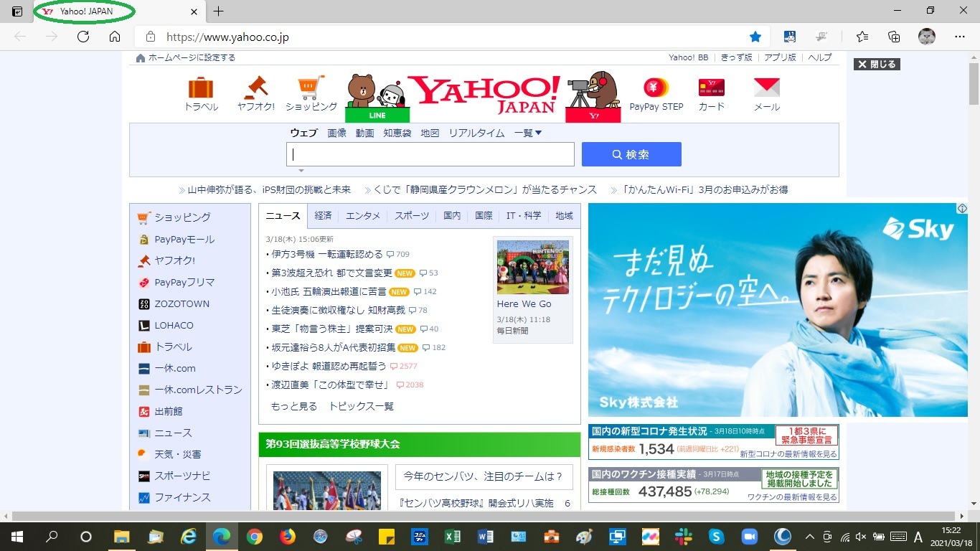Viewport: 980px width, 551px height.
Task: Click the ad info icon on Sky banner
Action: click(962, 209)
